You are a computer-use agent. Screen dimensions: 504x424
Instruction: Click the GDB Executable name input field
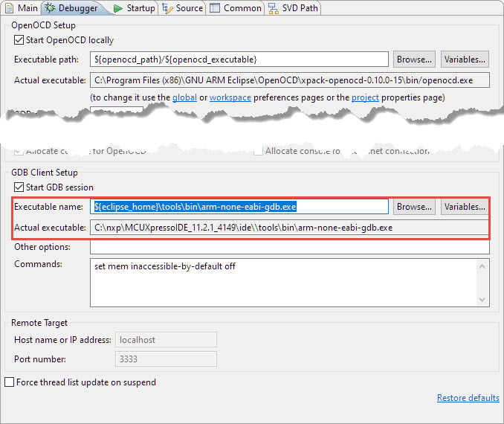coord(239,207)
